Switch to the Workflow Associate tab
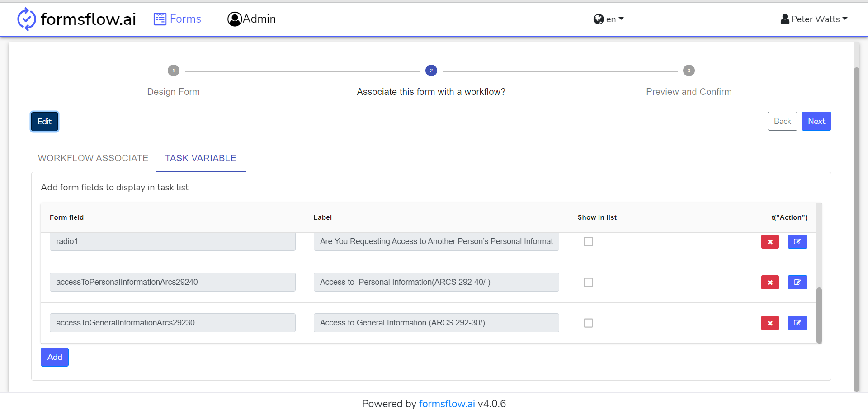This screenshot has width=868, height=410. click(93, 158)
